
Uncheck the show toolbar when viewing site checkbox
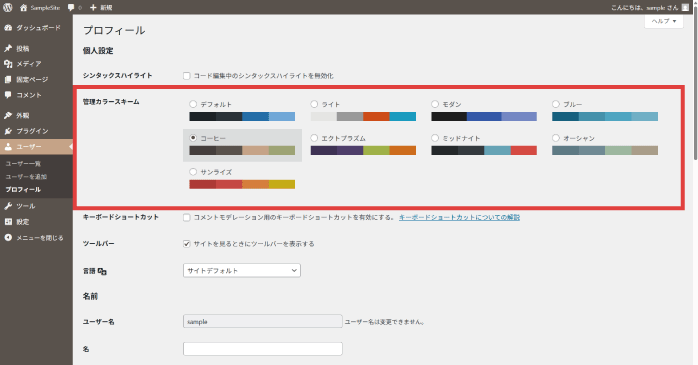(187, 243)
